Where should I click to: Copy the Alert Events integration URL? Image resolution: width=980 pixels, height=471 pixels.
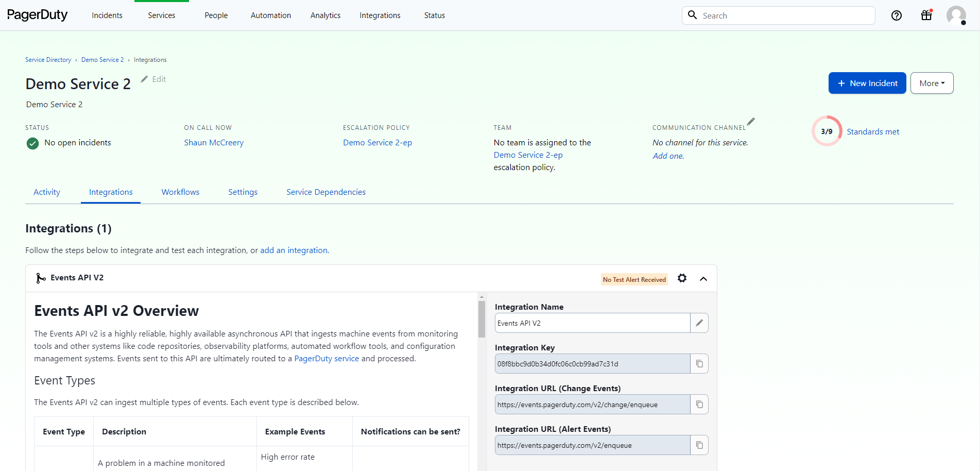[x=699, y=445]
